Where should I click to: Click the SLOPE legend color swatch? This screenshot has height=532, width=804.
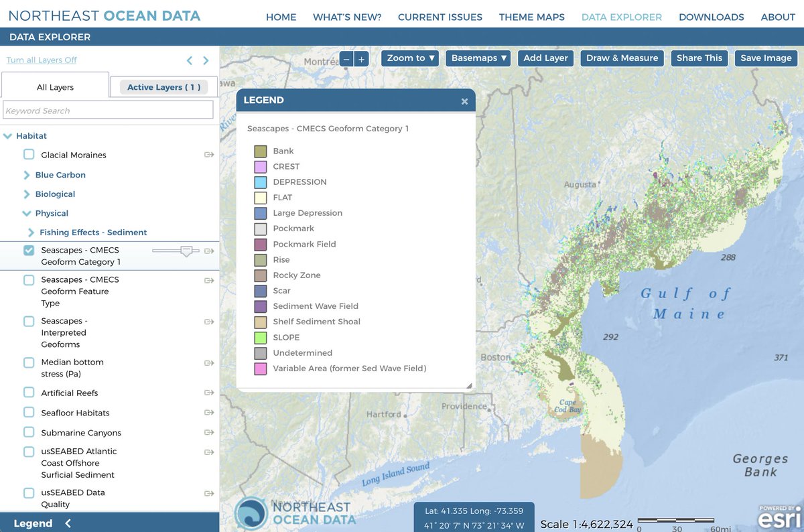tap(261, 338)
